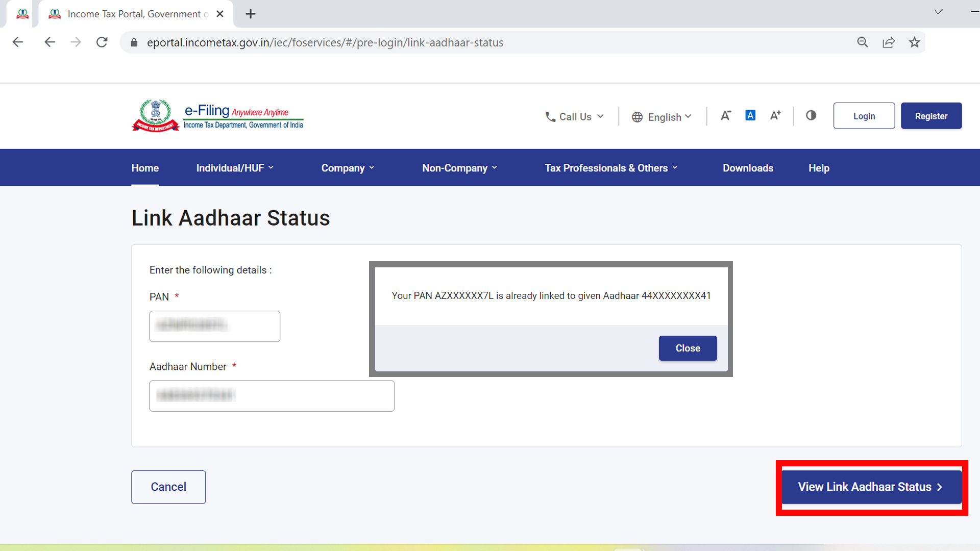Click the back navigation arrow
The image size is (980, 551).
(x=17, y=42)
